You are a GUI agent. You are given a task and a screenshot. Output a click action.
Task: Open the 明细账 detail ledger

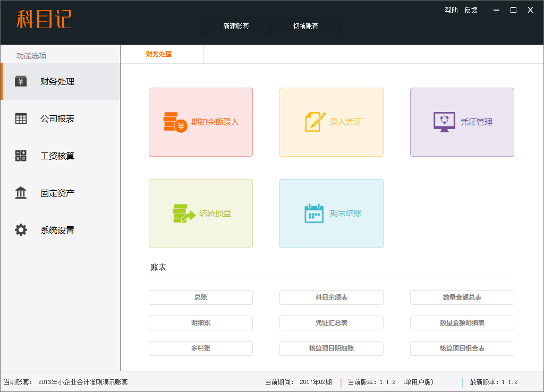tap(200, 323)
